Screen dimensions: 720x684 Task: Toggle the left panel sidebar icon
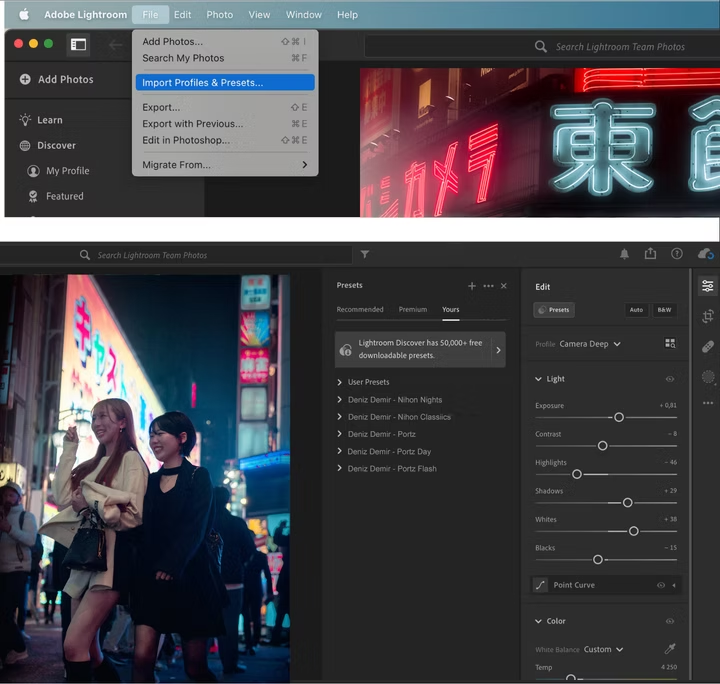point(78,45)
